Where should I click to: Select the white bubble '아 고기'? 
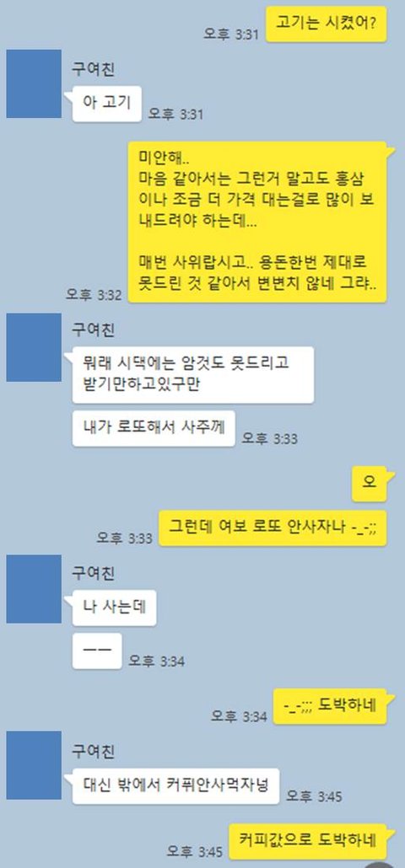point(107,104)
